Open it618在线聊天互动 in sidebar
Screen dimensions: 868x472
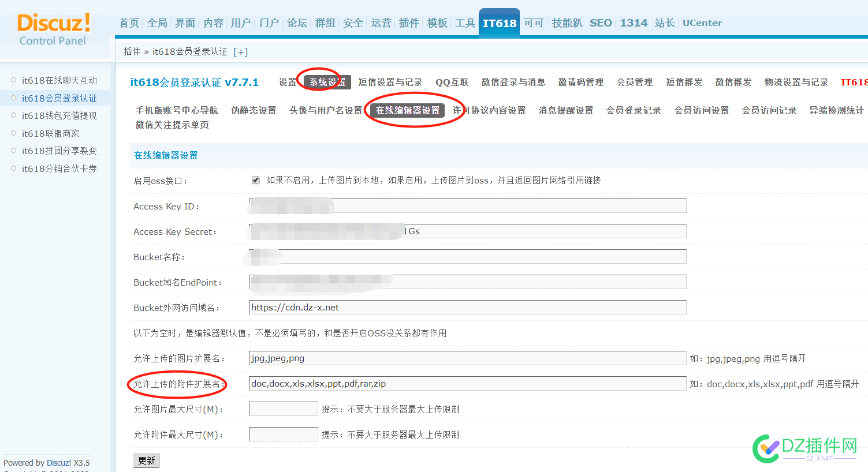59,80
